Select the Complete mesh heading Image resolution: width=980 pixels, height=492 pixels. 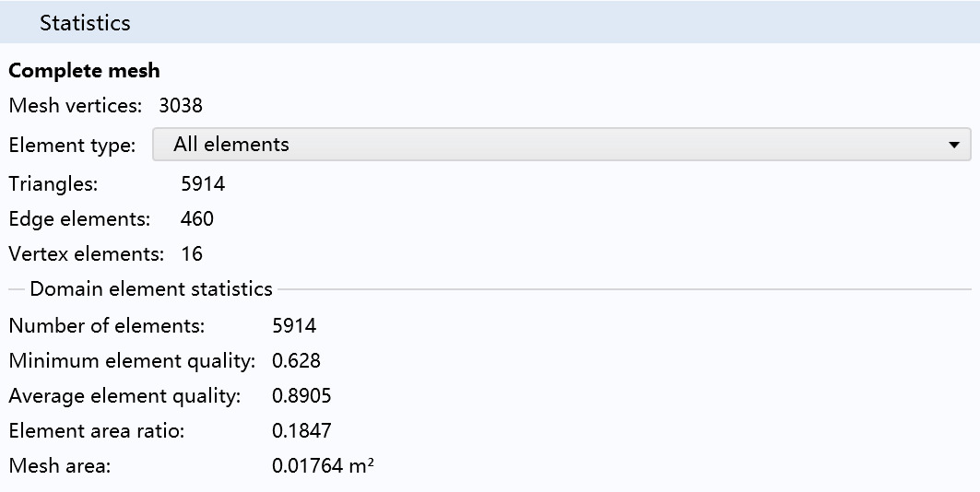[x=85, y=71]
